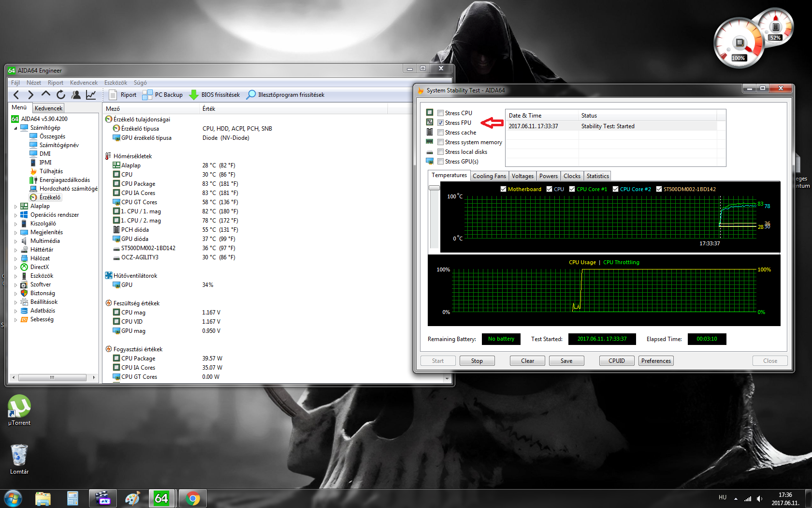812x508 pixels.
Task: Click the temperature graph scale slider
Action: (434, 188)
